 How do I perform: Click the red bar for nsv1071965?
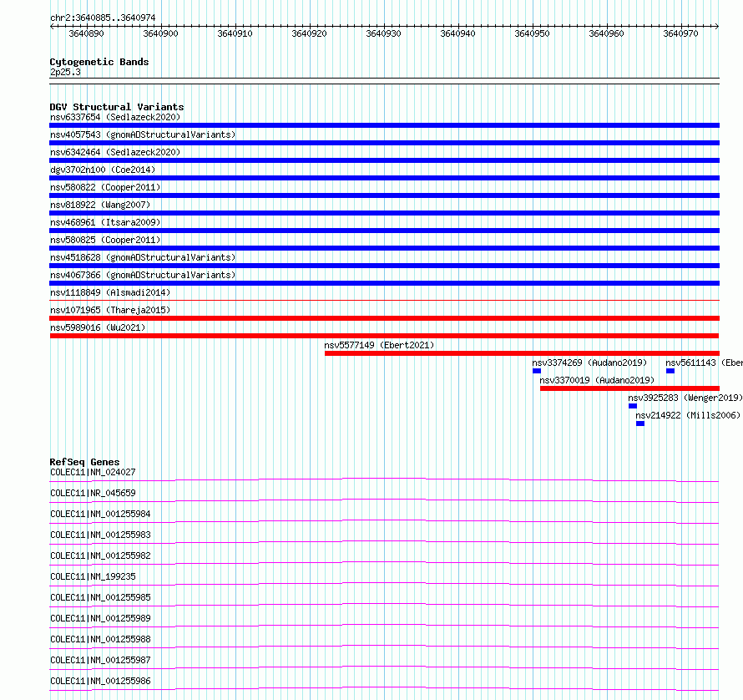[384, 319]
